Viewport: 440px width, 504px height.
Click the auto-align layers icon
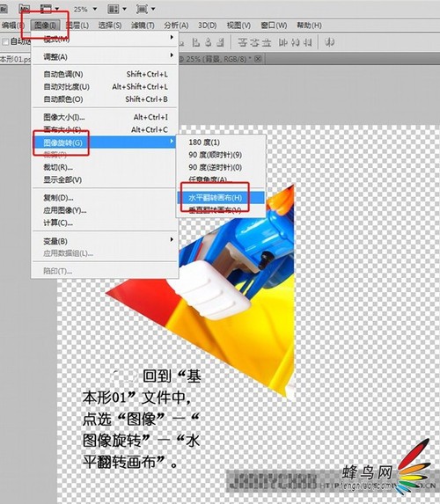[x=329, y=42]
